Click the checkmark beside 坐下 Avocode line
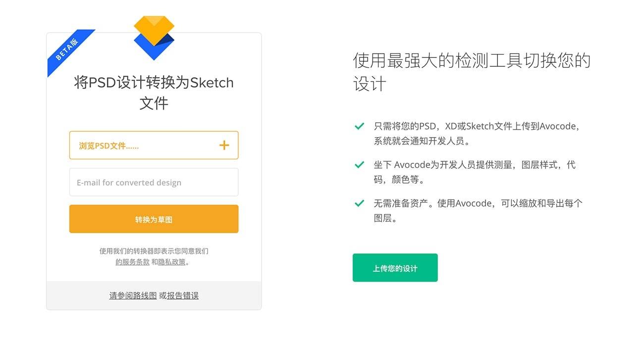Image resolution: width=644 pixels, height=338 pixels. pyautogui.click(x=360, y=165)
